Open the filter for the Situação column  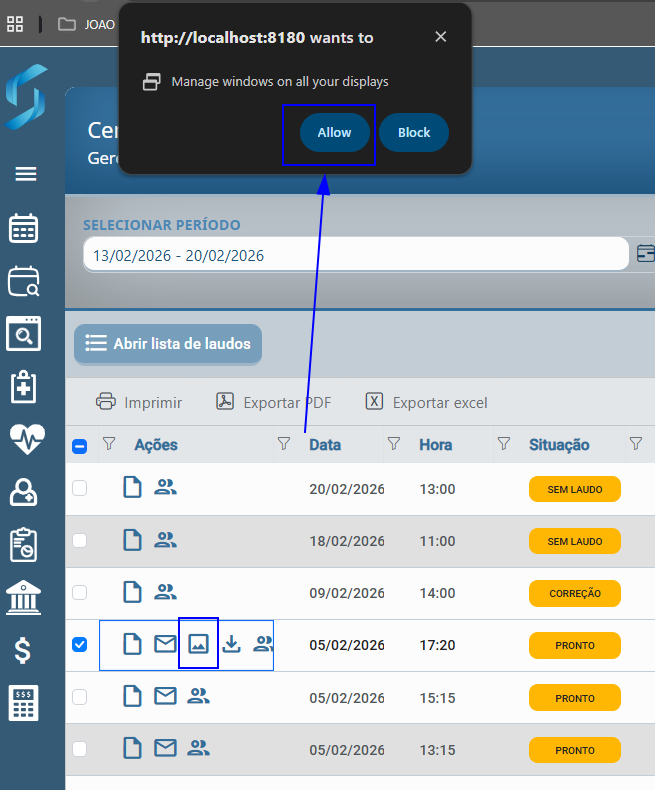(635, 444)
